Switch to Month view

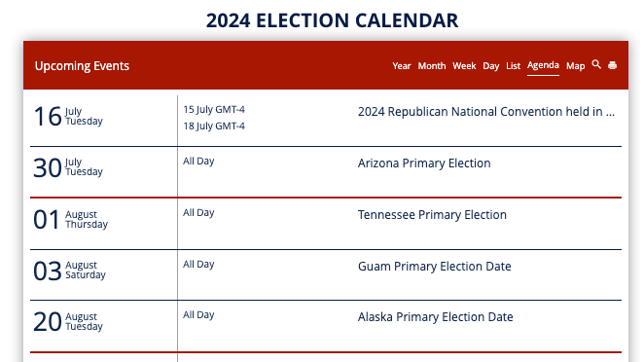pyautogui.click(x=432, y=66)
